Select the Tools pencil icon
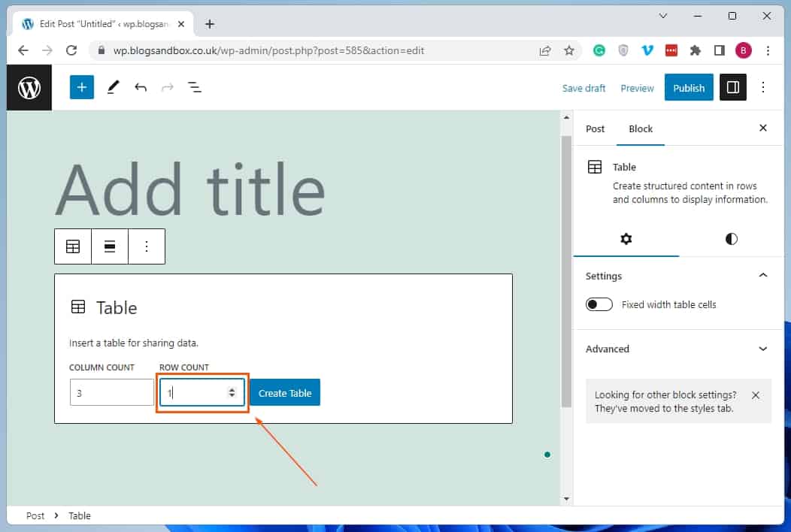Image resolution: width=791 pixels, height=532 pixels. point(113,87)
